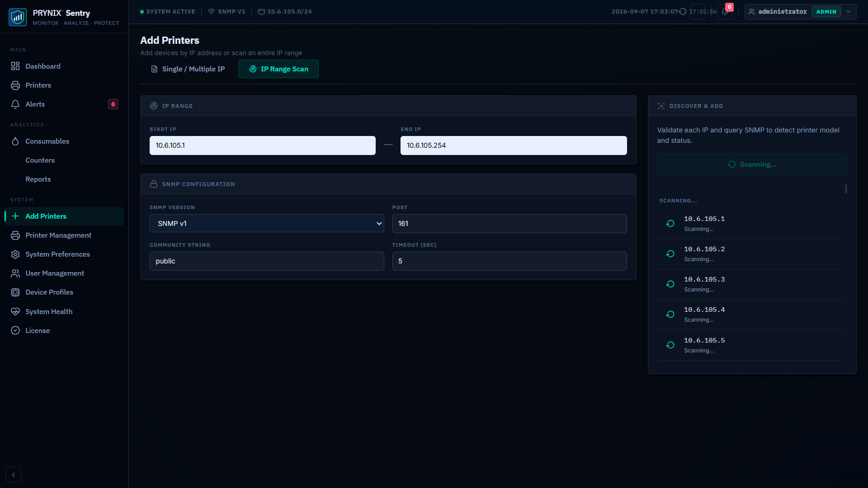Image resolution: width=868 pixels, height=488 pixels.
Task: Click the SYSTEM ACTIVE status indicator
Action: [x=168, y=12]
